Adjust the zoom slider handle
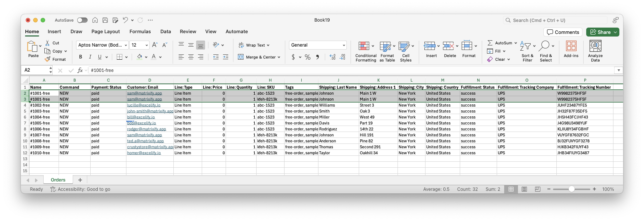 pyautogui.click(x=571, y=189)
